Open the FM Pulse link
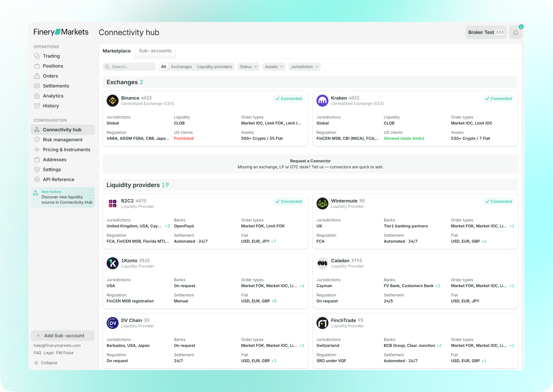Screen dimensions: 553x392 [x=65, y=353]
